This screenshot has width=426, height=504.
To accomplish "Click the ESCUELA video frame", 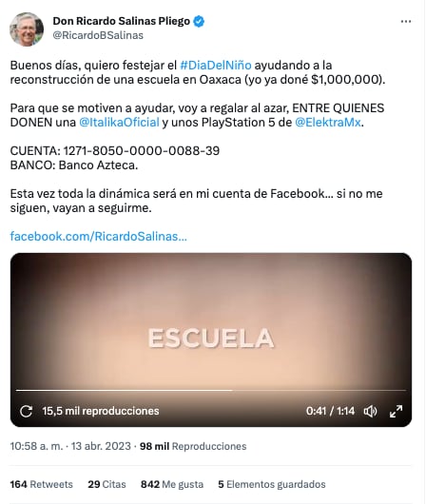I will (x=211, y=321).
